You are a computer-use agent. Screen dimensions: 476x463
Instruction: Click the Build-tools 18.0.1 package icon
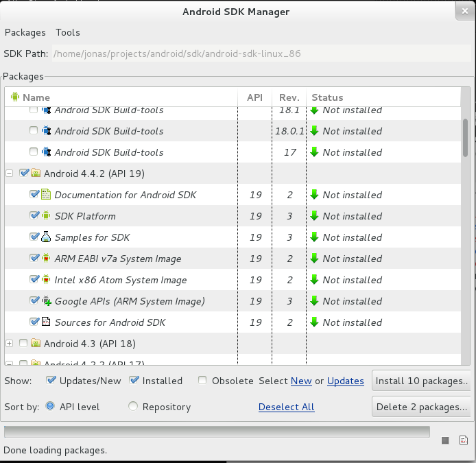[x=46, y=131]
